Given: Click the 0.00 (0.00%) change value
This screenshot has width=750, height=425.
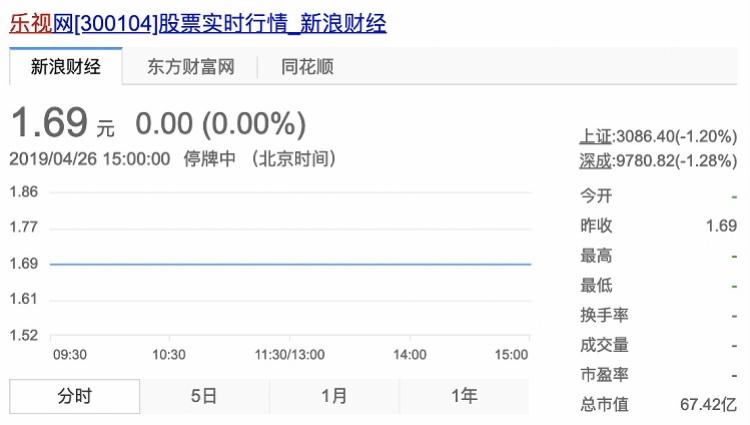Looking at the screenshot, I should pyautogui.click(x=221, y=124).
